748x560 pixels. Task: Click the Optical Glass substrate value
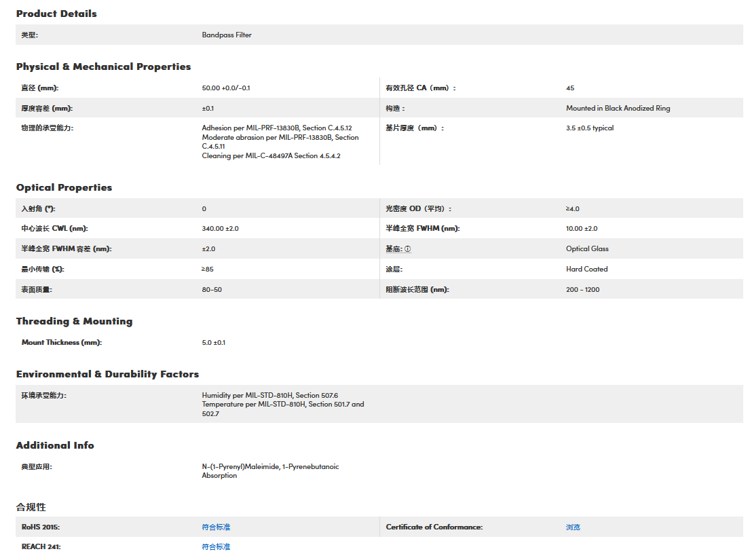587,249
